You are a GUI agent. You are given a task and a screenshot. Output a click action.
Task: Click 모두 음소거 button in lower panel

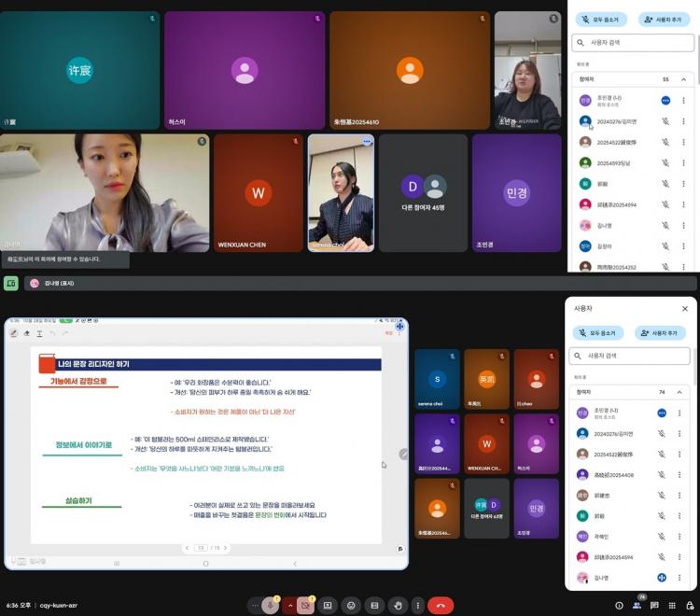pos(598,333)
